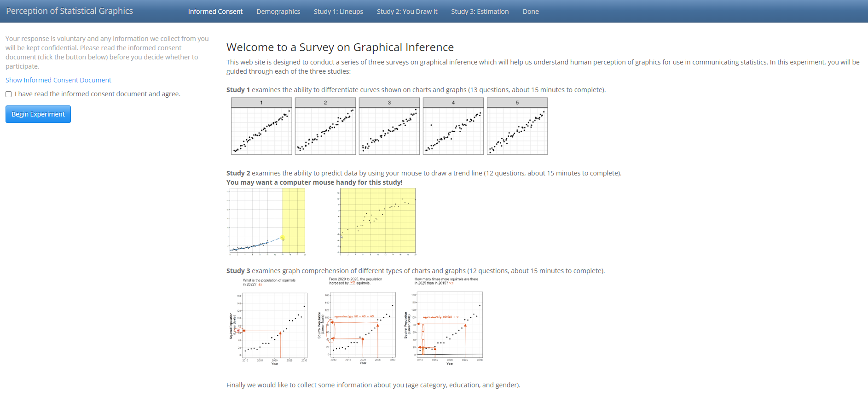Click the 'Welcome to a Survey on Graphical Inference' heading

tap(340, 47)
